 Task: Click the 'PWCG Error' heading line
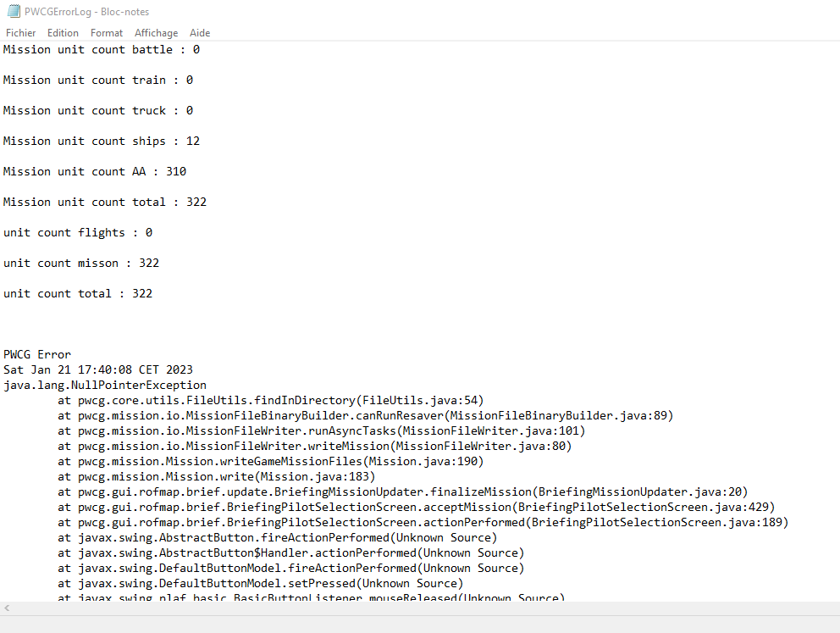coord(37,354)
